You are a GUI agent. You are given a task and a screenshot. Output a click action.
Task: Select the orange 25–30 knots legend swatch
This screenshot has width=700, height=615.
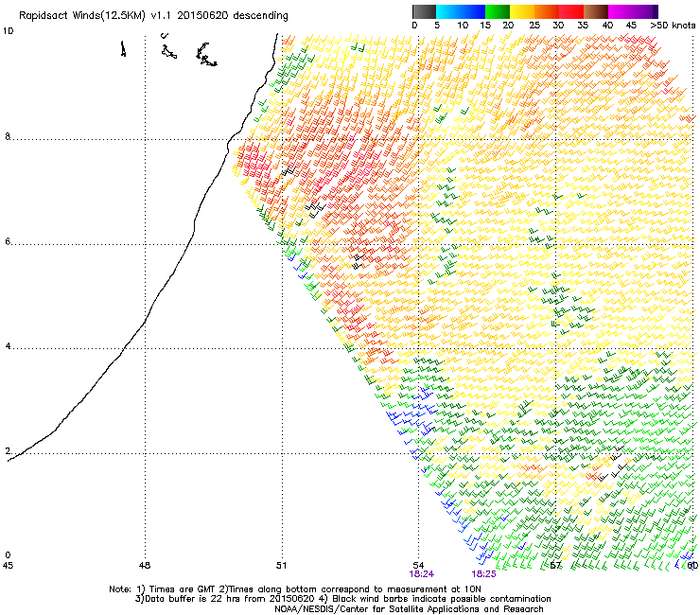(546, 11)
